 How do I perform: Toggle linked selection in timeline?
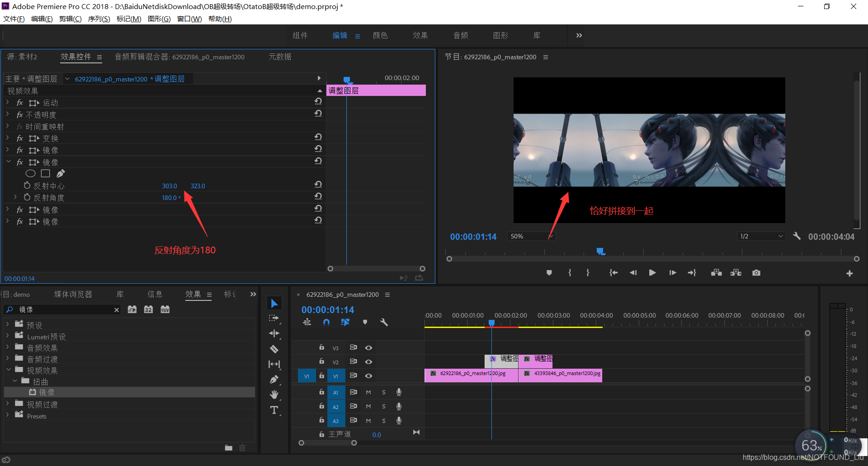tap(345, 322)
